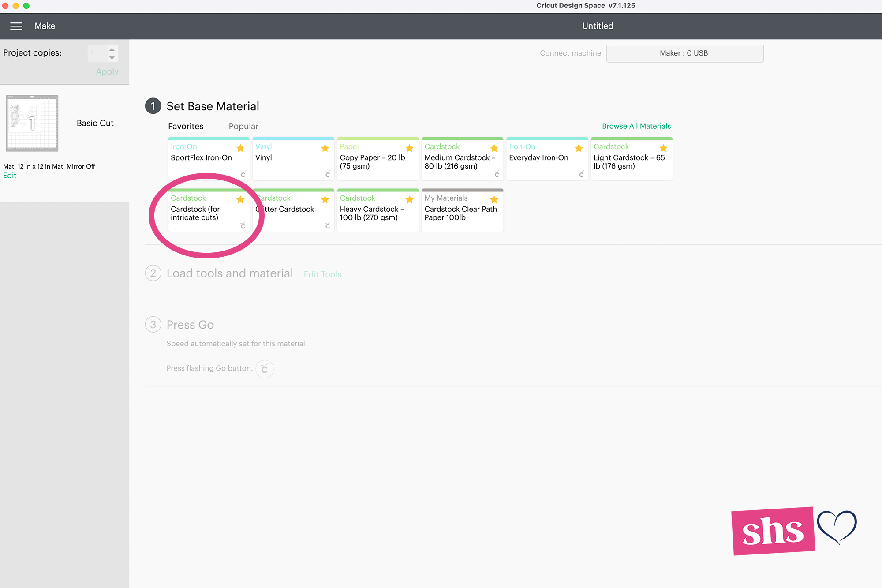Click Cricut logo icon on Vinyl card
Screen dimensions: 882x588
[x=328, y=174]
